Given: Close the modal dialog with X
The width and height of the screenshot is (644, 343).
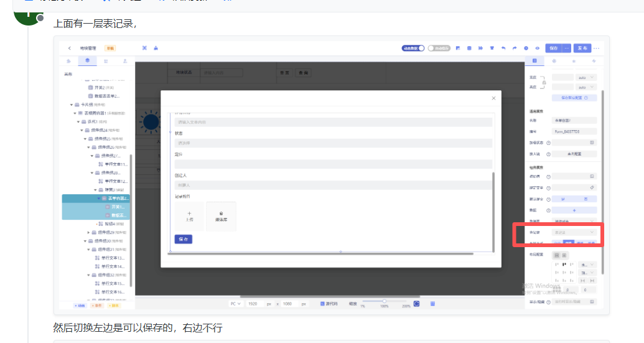Looking at the screenshot, I should [494, 98].
